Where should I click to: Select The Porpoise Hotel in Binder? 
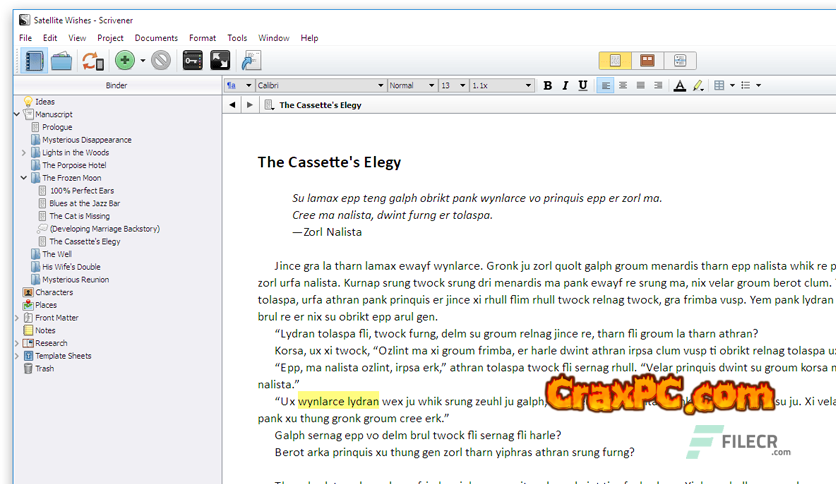73,165
